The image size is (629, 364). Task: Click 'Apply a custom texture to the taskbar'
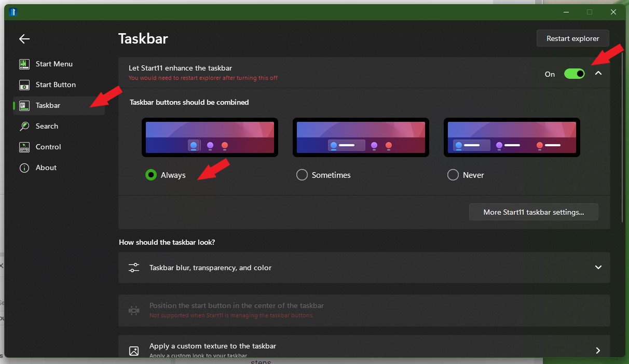pos(213,346)
